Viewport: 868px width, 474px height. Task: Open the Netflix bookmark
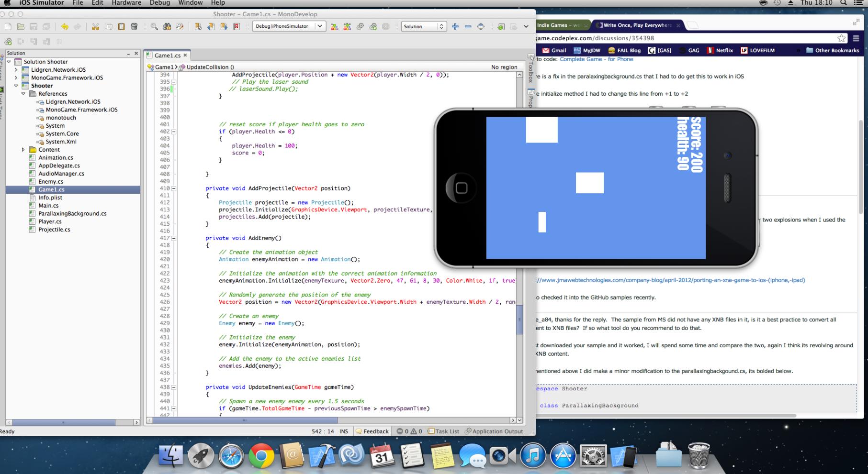[x=720, y=50]
